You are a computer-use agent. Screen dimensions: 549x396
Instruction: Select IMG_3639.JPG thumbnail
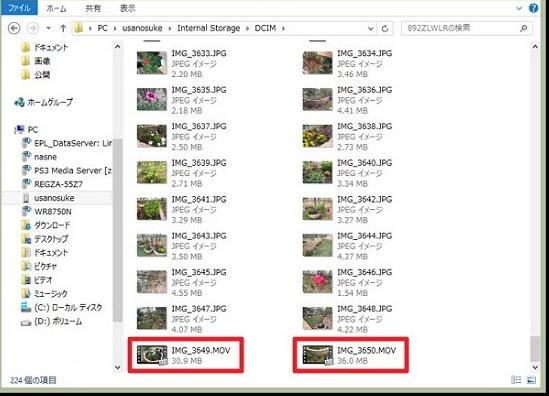tap(152, 172)
